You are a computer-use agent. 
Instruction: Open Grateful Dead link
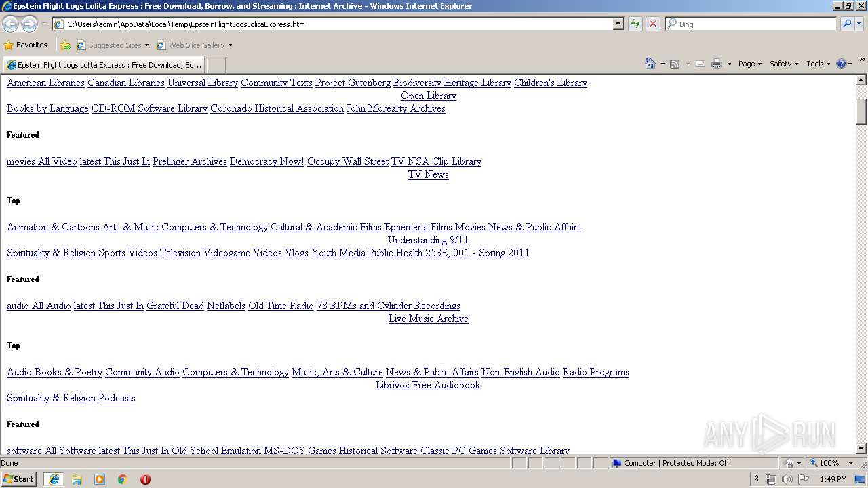pyautogui.click(x=175, y=306)
